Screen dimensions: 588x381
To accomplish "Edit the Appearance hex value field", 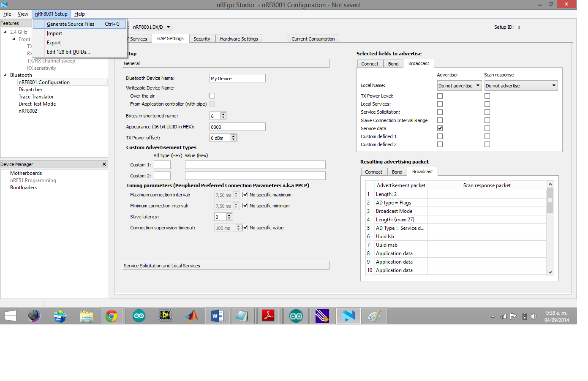I will [237, 127].
